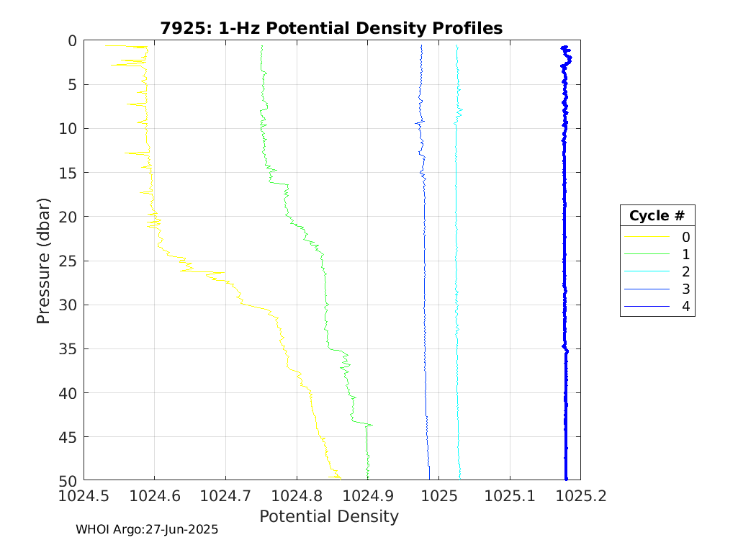Click the 'WHOI Argo:27-Jun-2025' footer text
756x540 pixels.
click(x=147, y=529)
